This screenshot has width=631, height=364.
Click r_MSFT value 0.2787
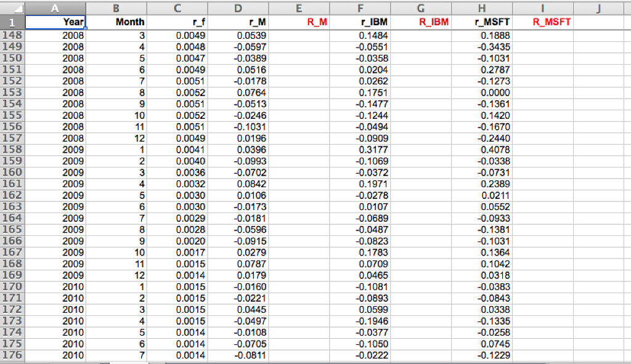pyautogui.click(x=482, y=70)
